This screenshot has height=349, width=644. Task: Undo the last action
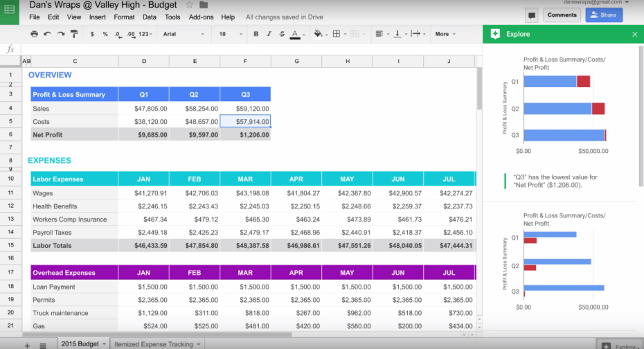tap(47, 34)
